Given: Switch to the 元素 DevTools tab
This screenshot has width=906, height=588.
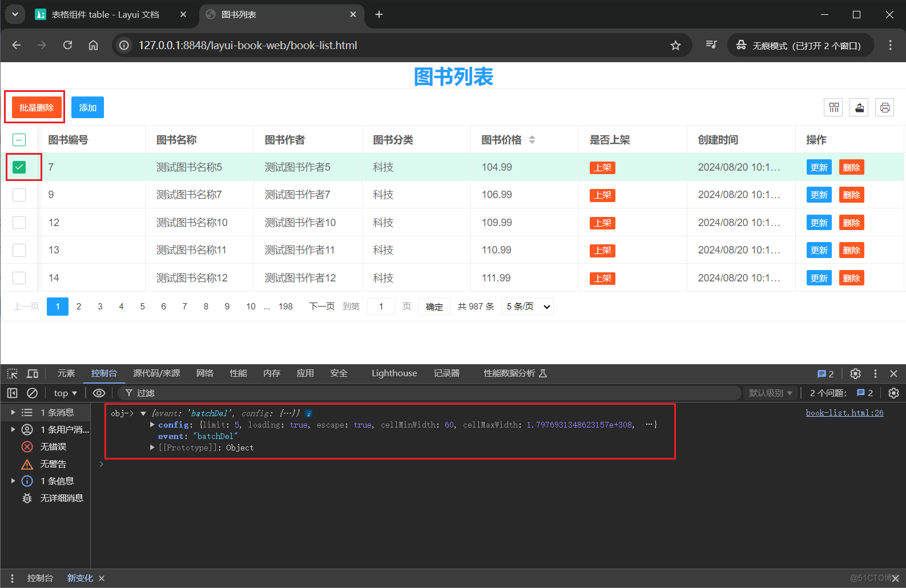Looking at the screenshot, I should pyautogui.click(x=66, y=373).
